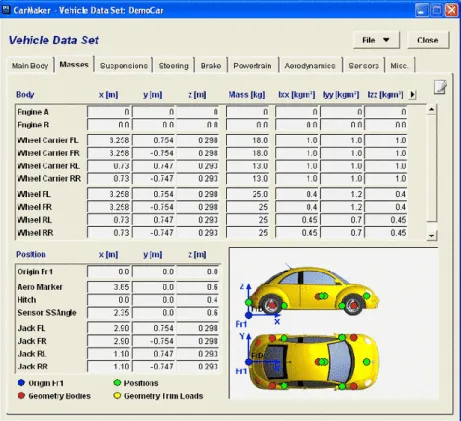Edit Jack FR x field
Viewport: 461px width, 421px height.
109,341
